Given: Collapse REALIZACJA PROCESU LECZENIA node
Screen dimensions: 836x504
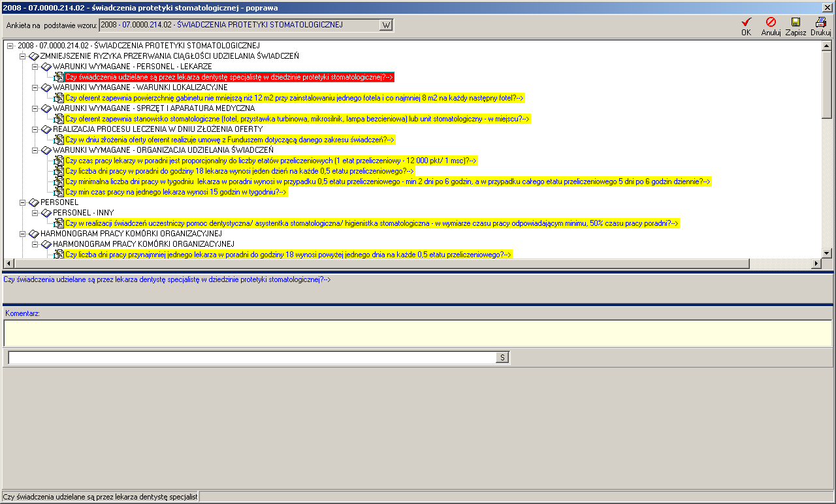Looking at the screenshot, I should 35,129.
